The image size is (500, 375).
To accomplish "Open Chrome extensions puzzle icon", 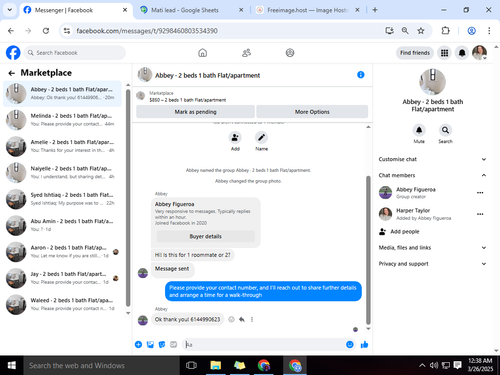I will (445, 31).
